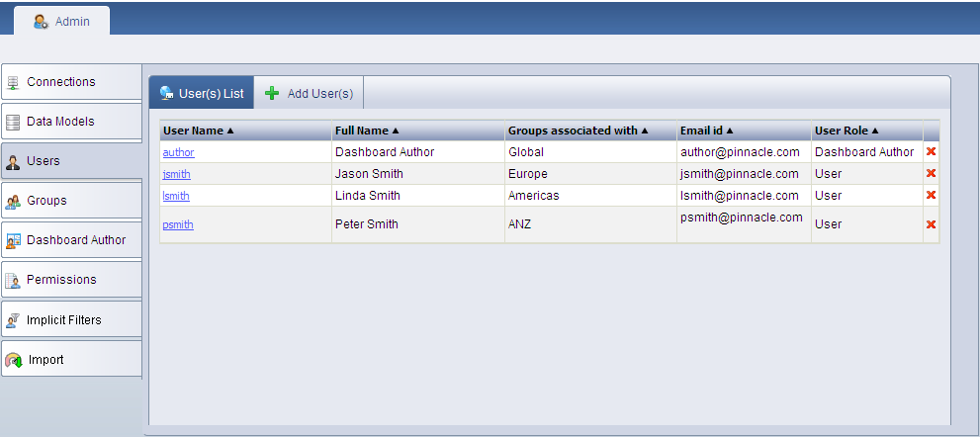Go to the Permissions section

tap(61, 280)
